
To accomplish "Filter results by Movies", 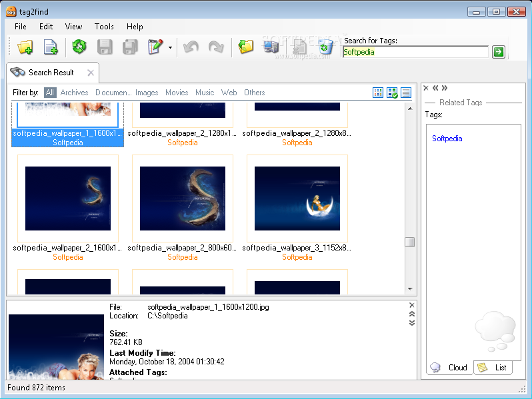I will [x=177, y=93].
